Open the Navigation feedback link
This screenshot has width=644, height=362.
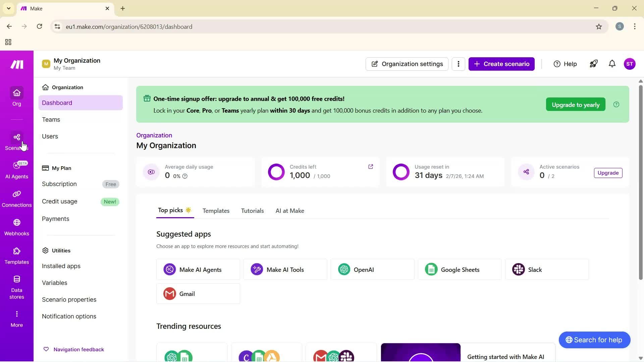[79, 349]
